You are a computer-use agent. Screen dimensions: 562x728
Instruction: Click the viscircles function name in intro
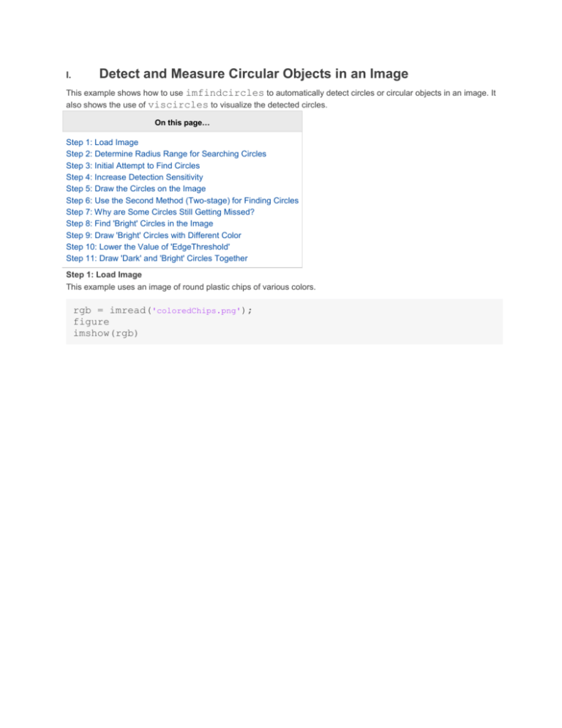(179, 105)
